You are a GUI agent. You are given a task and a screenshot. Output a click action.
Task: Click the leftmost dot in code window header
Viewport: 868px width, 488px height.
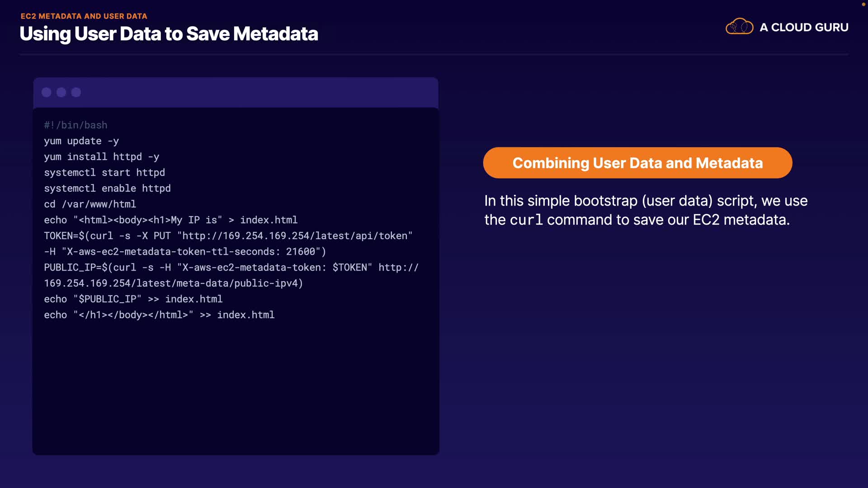pyautogui.click(x=47, y=93)
